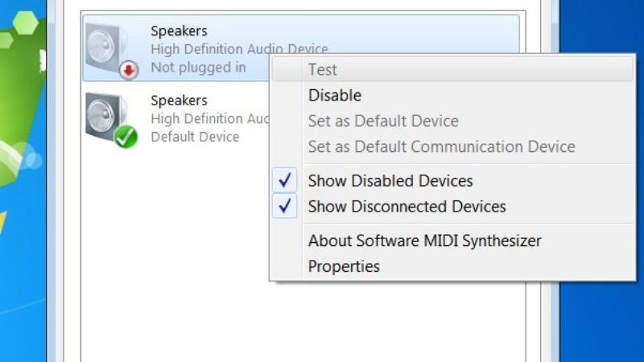Choose Disable from the context menu
This screenshot has height=362, width=644.
click(335, 95)
